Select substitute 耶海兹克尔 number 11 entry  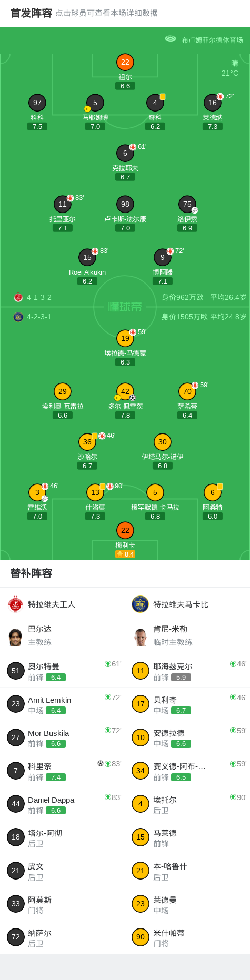click(x=188, y=671)
